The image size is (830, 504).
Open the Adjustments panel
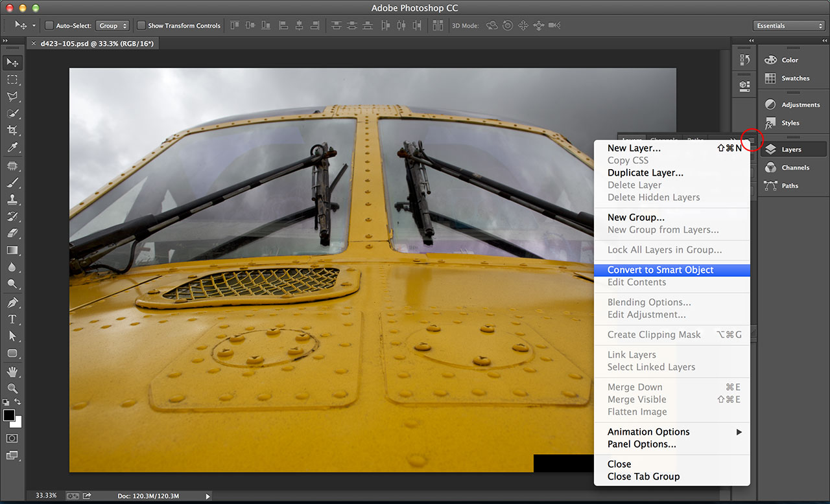click(x=800, y=105)
